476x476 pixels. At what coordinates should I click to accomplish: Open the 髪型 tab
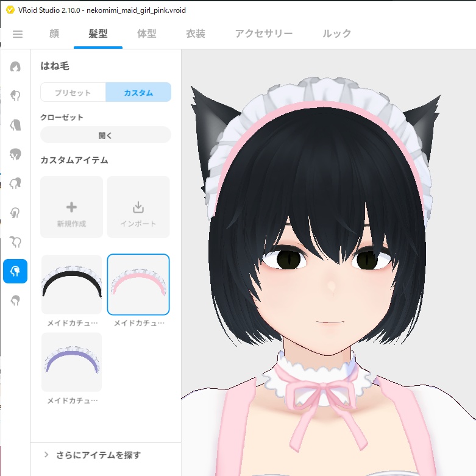(98, 34)
